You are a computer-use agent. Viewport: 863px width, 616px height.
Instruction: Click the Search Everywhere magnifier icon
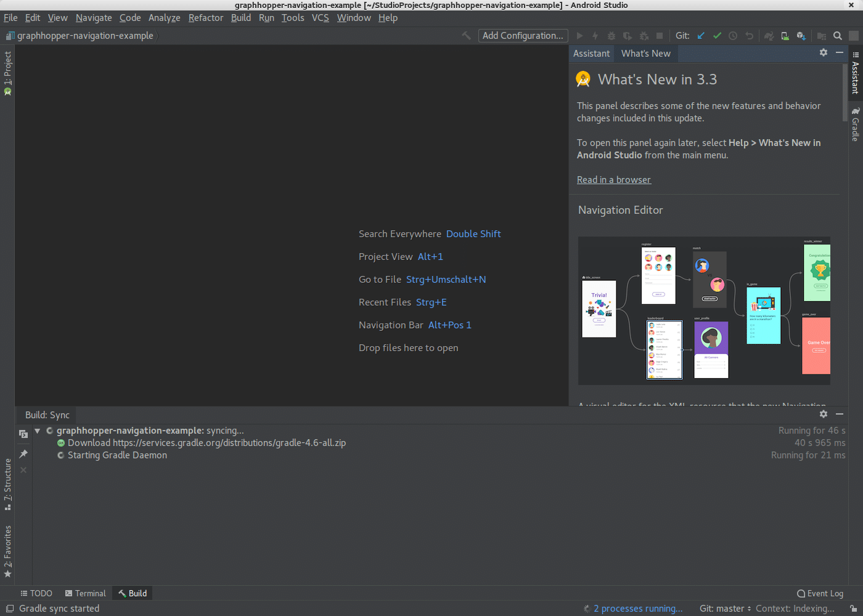point(838,36)
